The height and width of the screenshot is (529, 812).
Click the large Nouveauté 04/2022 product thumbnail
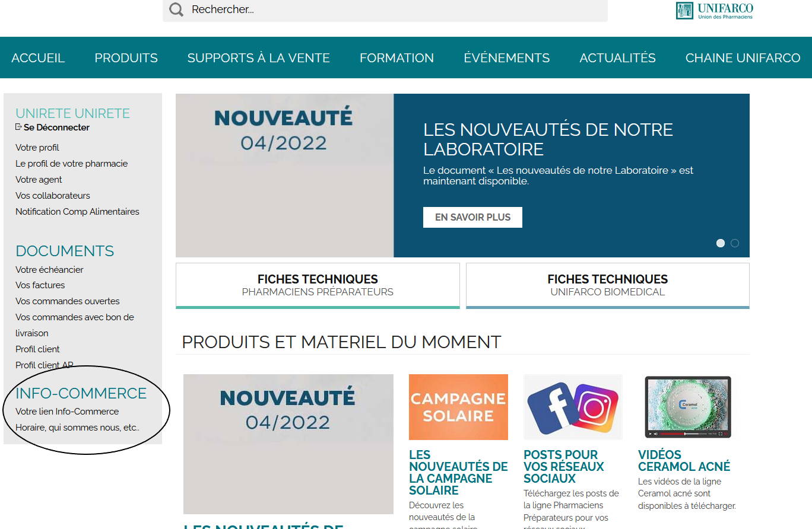[x=288, y=444]
